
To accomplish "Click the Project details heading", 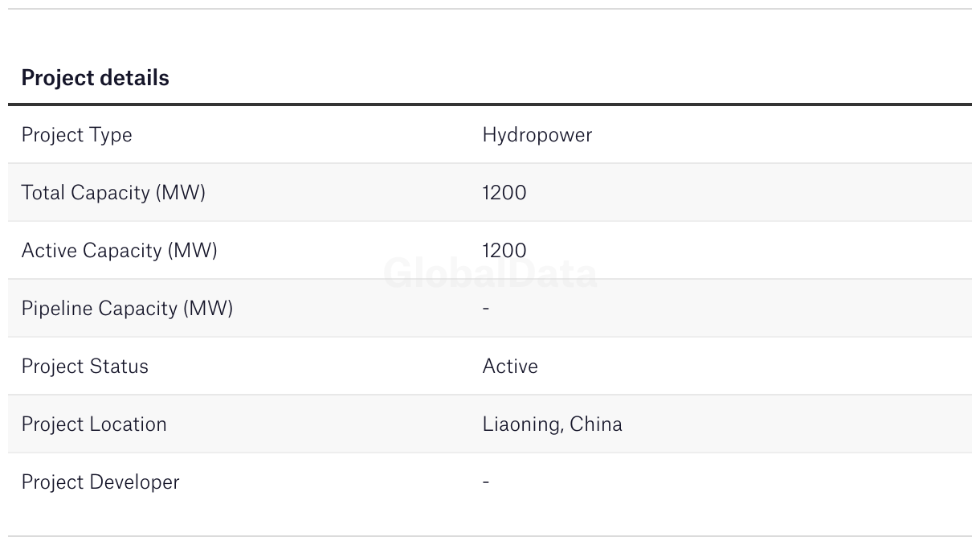I will [95, 78].
